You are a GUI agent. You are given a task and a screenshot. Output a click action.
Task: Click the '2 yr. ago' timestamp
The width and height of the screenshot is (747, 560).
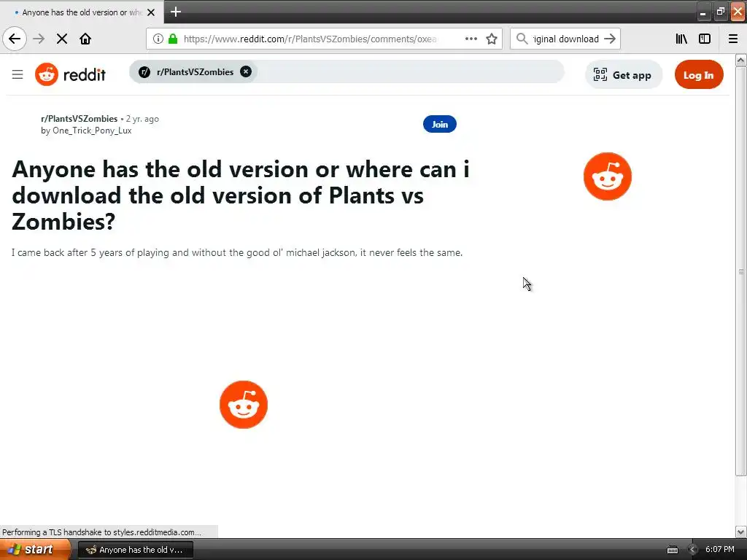142,119
